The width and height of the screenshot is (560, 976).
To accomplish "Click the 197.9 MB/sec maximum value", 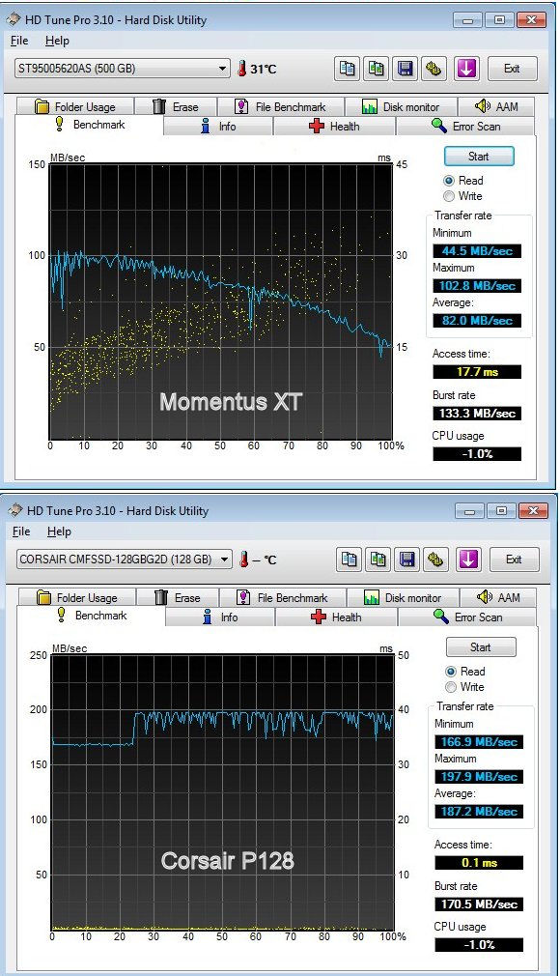I will 479,777.
